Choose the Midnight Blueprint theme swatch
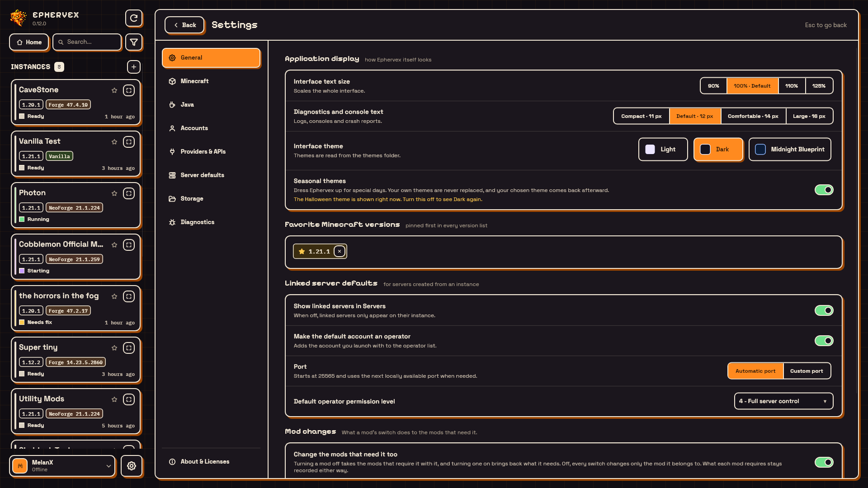 tap(789, 150)
